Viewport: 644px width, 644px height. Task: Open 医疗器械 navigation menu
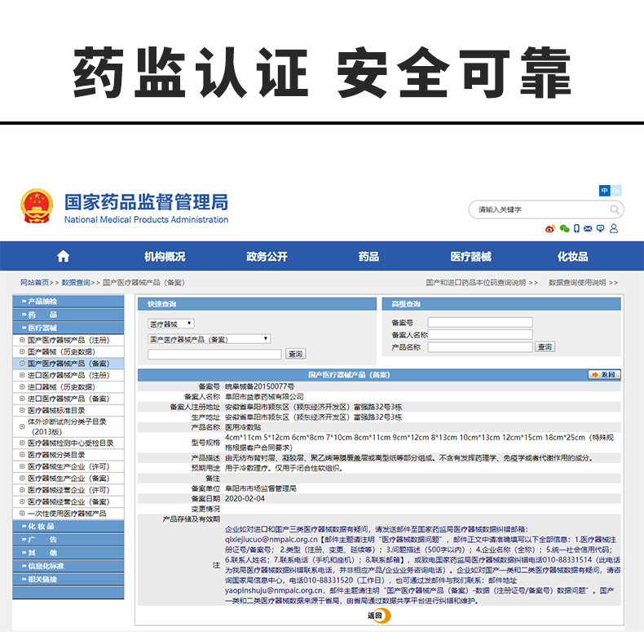click(470, 257)
